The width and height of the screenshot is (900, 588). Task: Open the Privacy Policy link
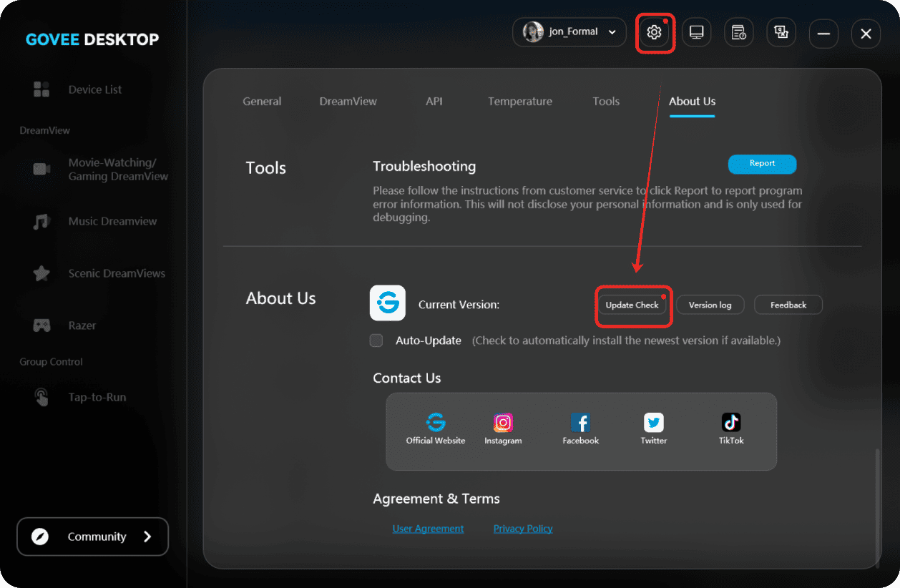pos(523,529)
